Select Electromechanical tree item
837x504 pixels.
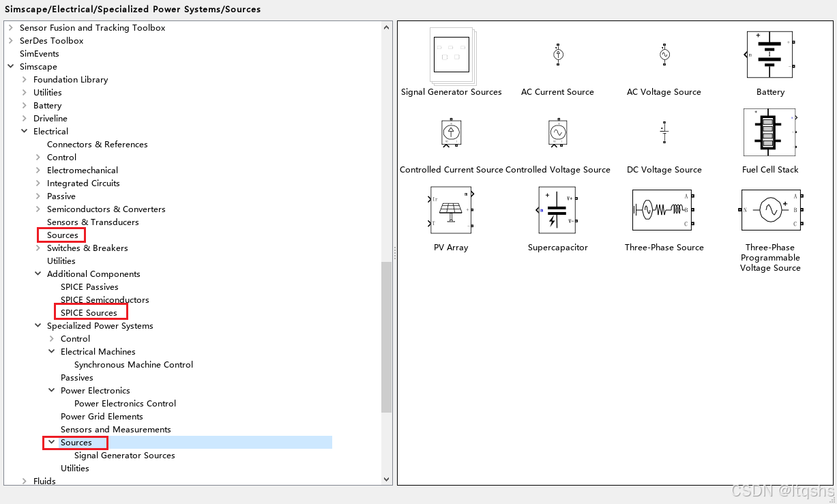coord(83,171)
